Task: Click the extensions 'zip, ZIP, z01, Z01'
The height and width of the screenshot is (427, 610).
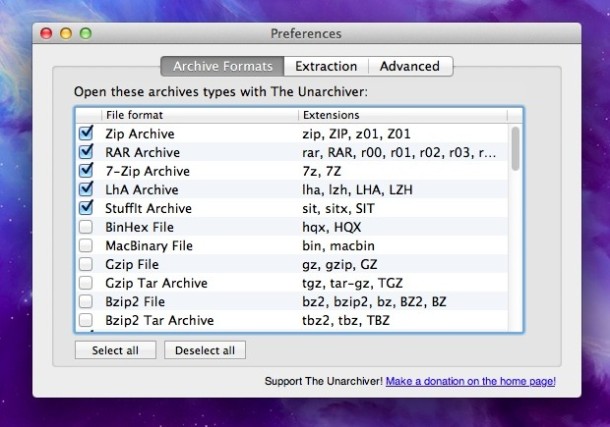Action: (356, 134)
